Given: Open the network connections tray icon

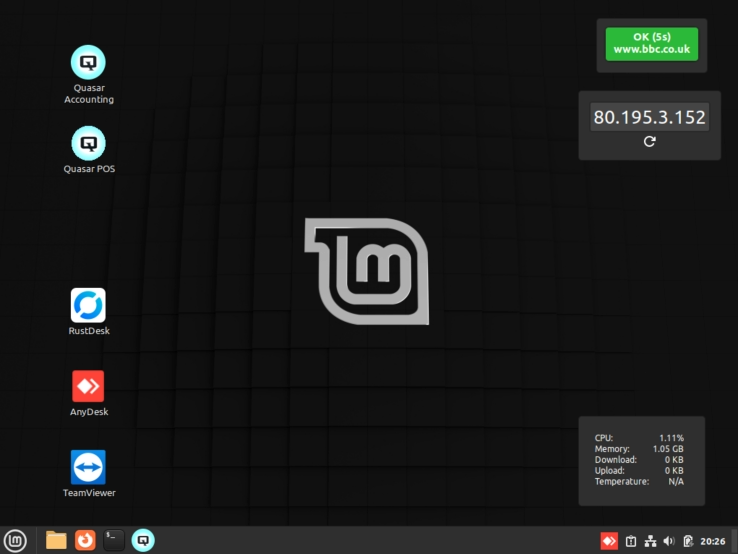Looking at the screenshot, I should click(x=650, y=541).
